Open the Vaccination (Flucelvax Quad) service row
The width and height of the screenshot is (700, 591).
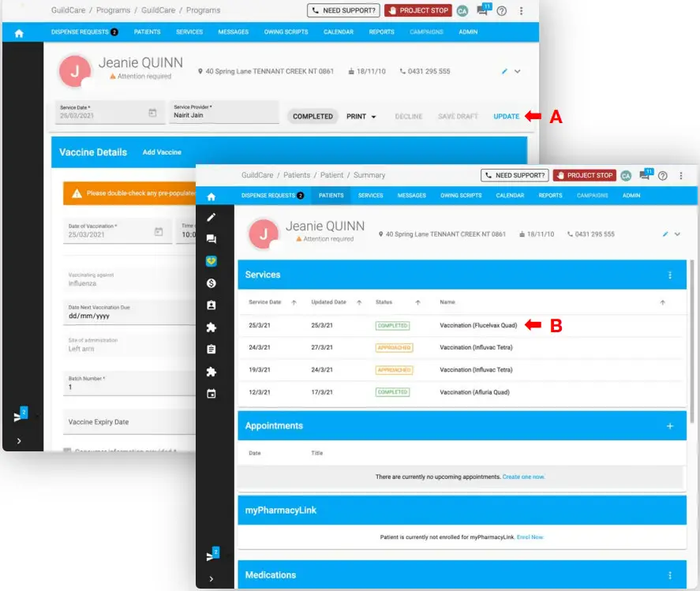(462, 325)
